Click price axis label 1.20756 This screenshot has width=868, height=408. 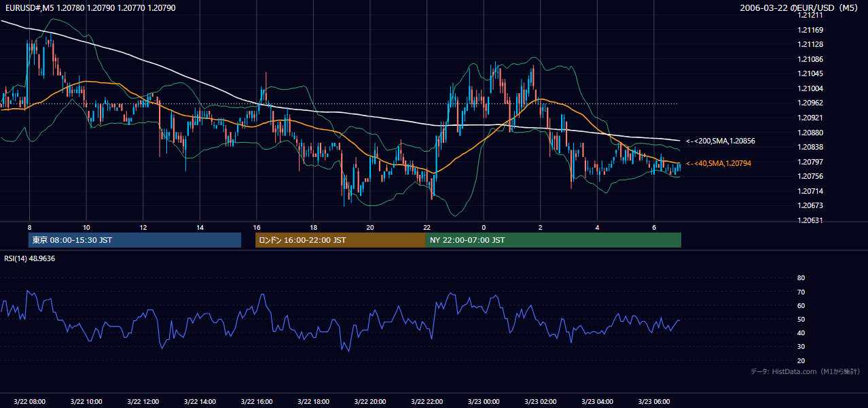[809, 176]
